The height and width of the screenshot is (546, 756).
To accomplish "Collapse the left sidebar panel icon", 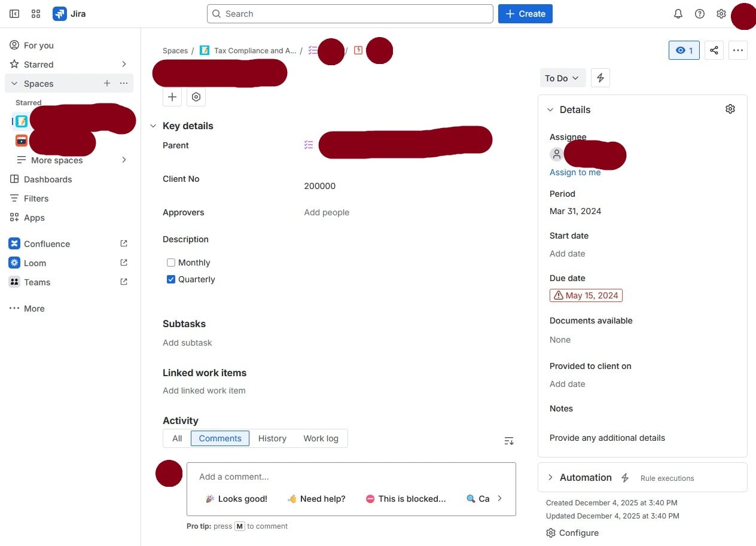I will pyautogui.click(x=14, y=14).
